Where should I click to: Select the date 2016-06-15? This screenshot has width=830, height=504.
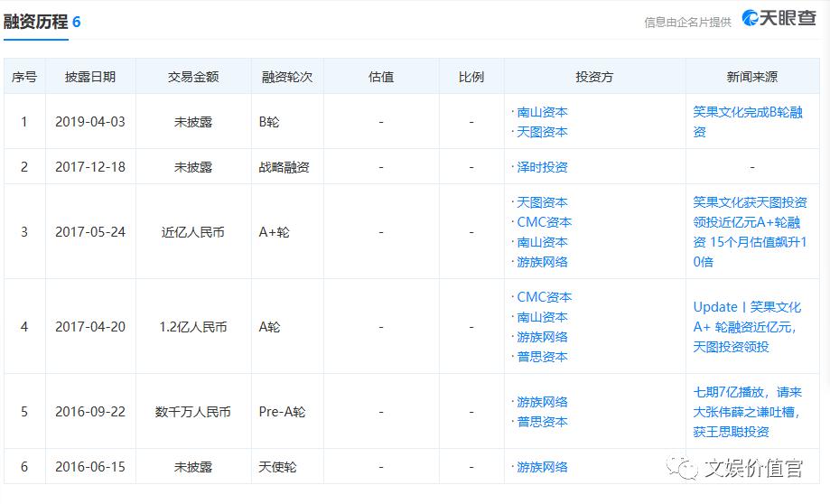90,467
